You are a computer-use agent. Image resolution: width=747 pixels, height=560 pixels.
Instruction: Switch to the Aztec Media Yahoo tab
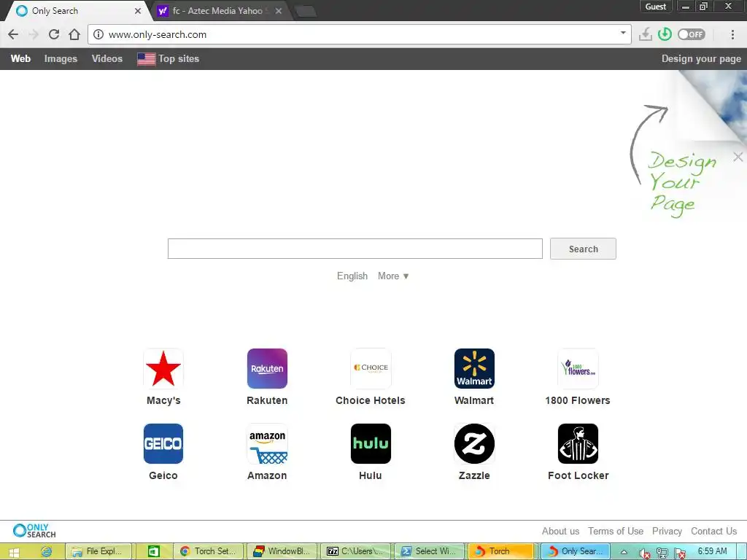pos(217,10)
